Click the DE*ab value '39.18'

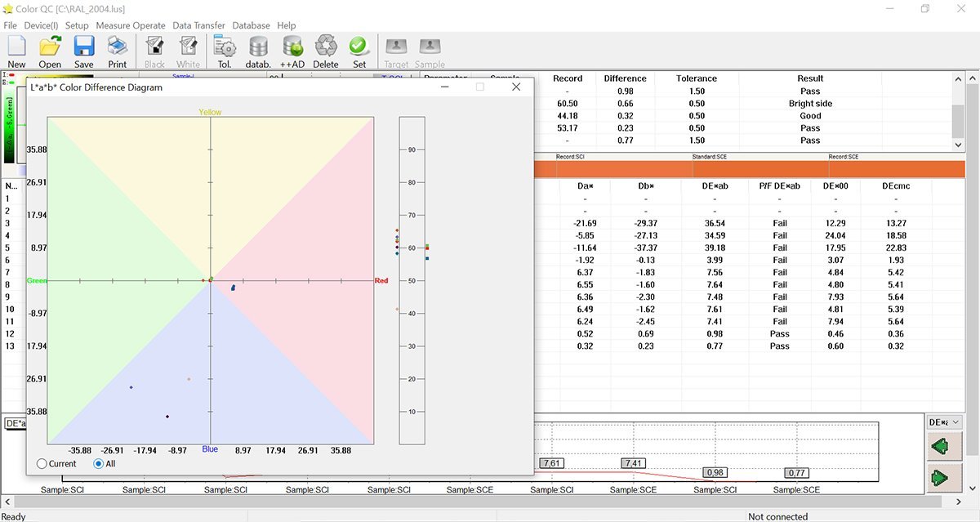pos(715,248)
